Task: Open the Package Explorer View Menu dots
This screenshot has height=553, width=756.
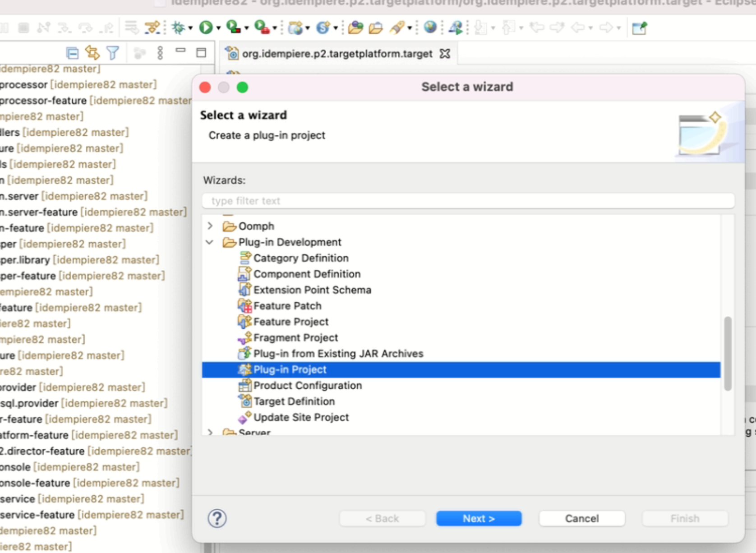Action: (x=160, y=53)
